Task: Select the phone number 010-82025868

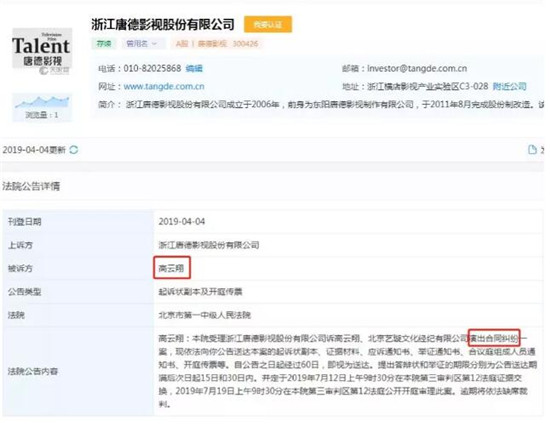Action: pos(152,68)
